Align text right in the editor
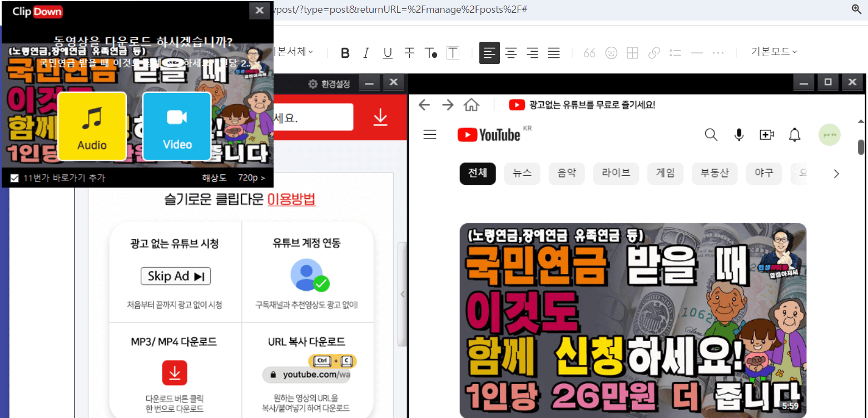The image size is (868, 418). tap(532, 53)
